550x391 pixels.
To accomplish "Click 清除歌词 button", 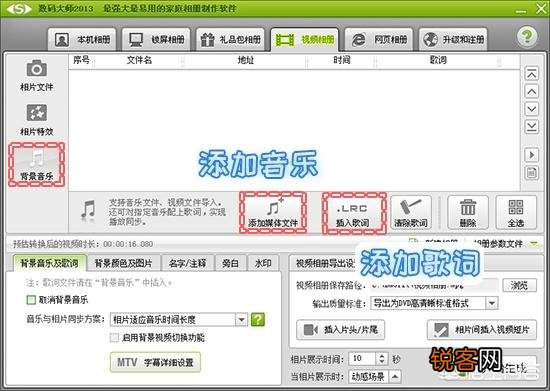I will click(411, 213).
